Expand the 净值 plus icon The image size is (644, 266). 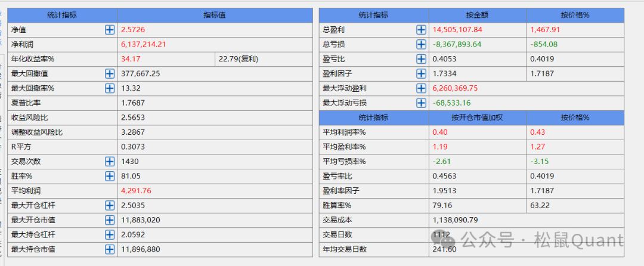point(110,30)
